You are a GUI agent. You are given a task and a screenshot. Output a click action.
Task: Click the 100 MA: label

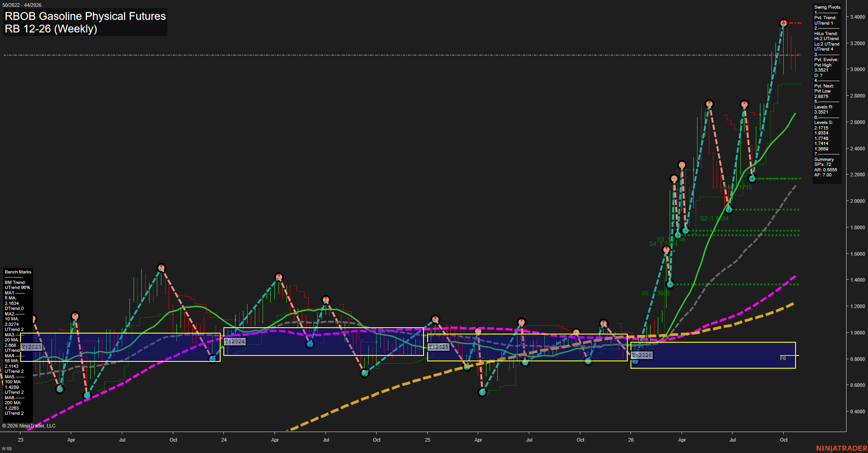pyautogui.click(x=13, y=382)
